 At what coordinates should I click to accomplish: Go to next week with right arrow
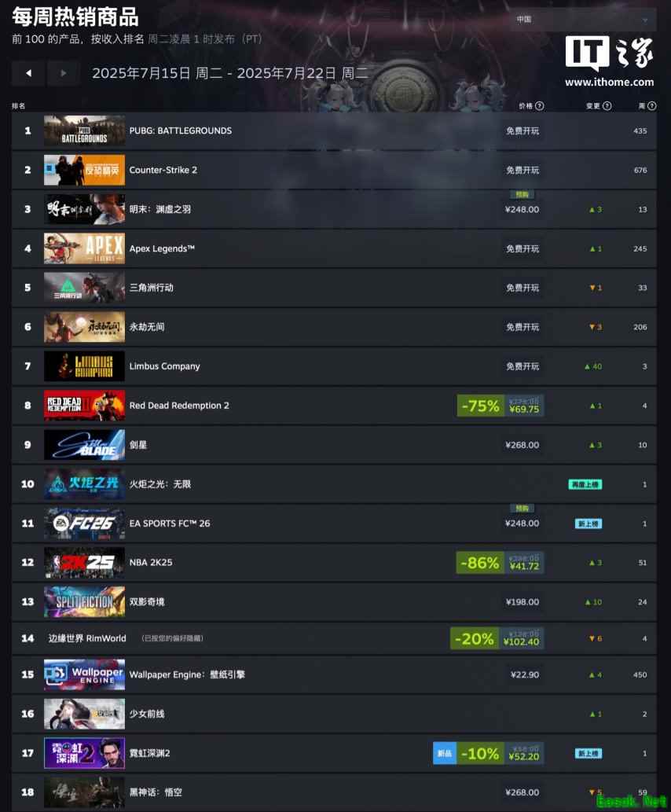click(x=63, y=73)
